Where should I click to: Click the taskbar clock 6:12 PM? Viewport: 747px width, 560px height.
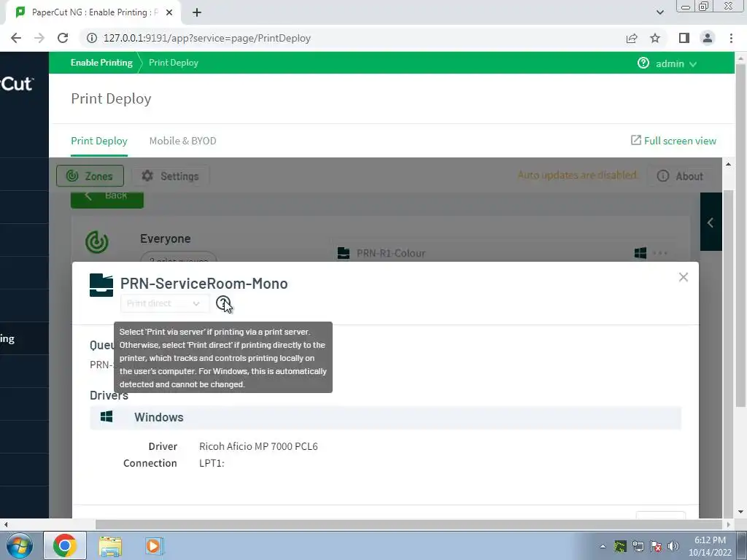710,540
